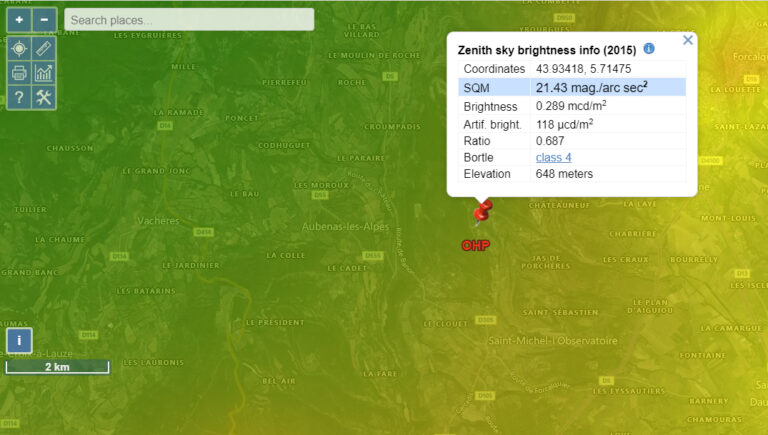Open the settings wrench and hammer tools

[44, 97]
